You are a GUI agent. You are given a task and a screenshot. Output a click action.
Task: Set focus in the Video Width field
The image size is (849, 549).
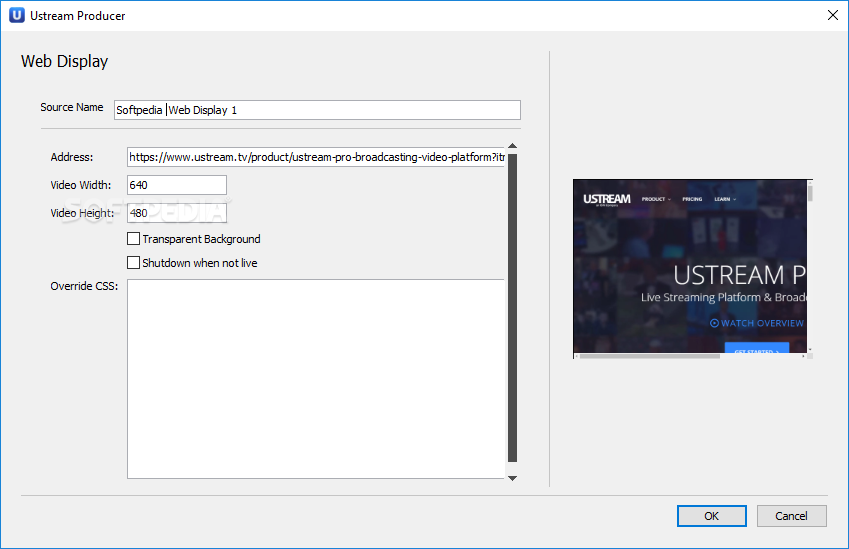pos(177,185)
